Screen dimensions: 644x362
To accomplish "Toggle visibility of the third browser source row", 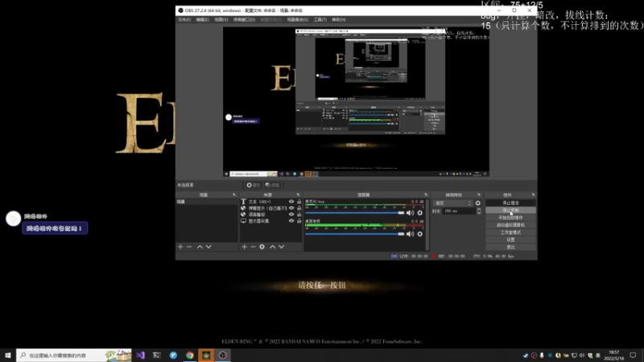I will (x=291, y=214).
